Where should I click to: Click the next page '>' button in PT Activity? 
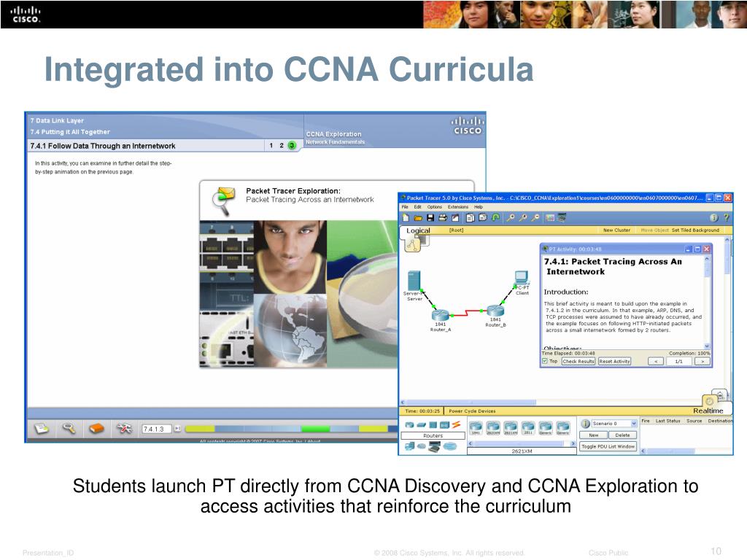coord(703,362)
